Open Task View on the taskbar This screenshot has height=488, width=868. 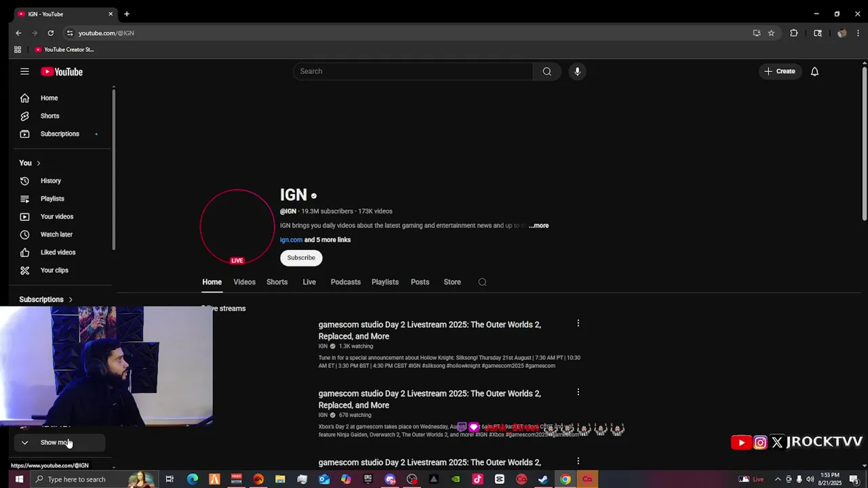click(x=170, y=479)
